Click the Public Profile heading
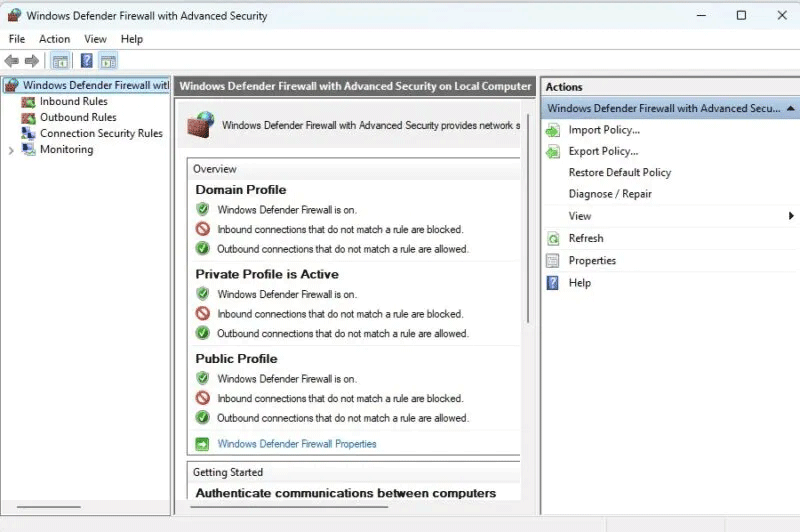The width and height of the screenshot is (800, 532). 236,359
